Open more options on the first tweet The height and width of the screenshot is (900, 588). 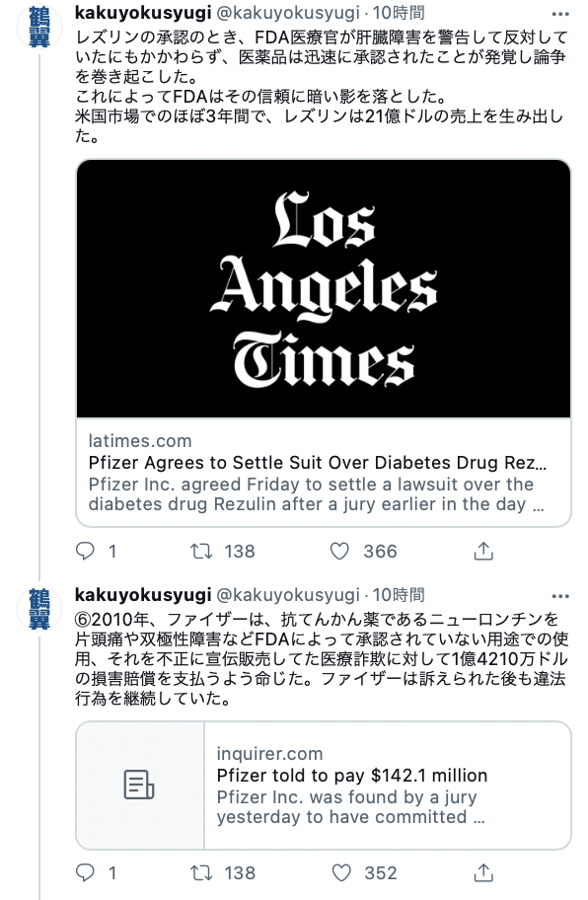pyautogui.click(x=560, y=14)
